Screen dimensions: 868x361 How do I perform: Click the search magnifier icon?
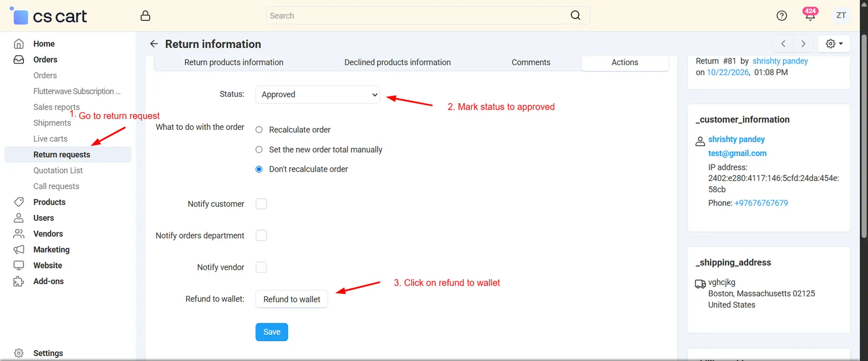click(x=576, y=16)
